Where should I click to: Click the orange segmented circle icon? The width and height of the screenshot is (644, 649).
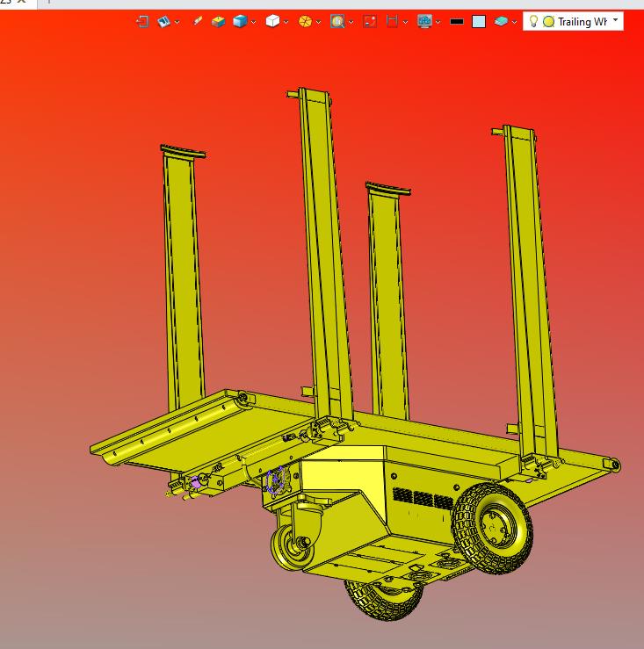pyautogui.click(x=305, y=21)
